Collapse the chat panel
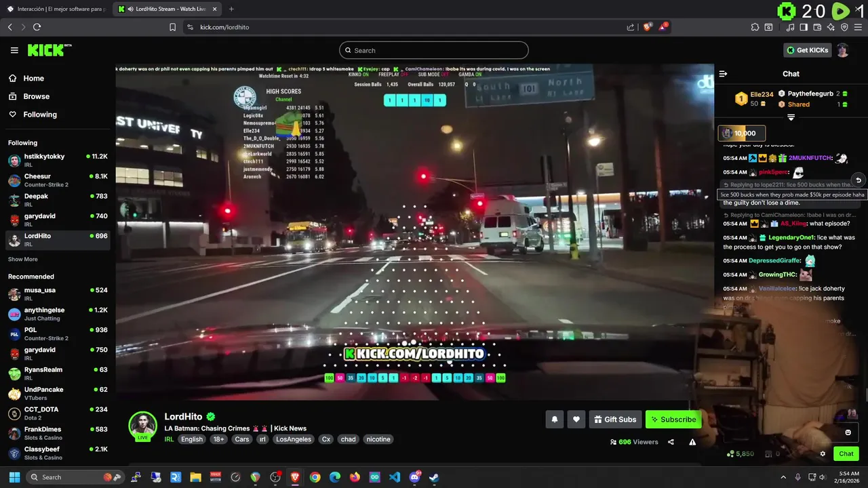This screenshot has height=488, width=868. point(723,74)
